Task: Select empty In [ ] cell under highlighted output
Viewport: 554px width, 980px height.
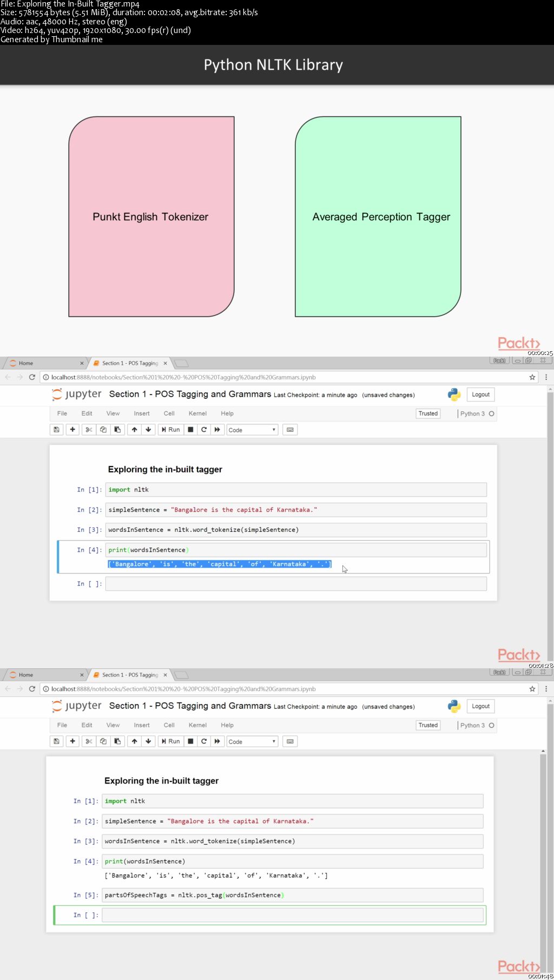Action: 296,584
